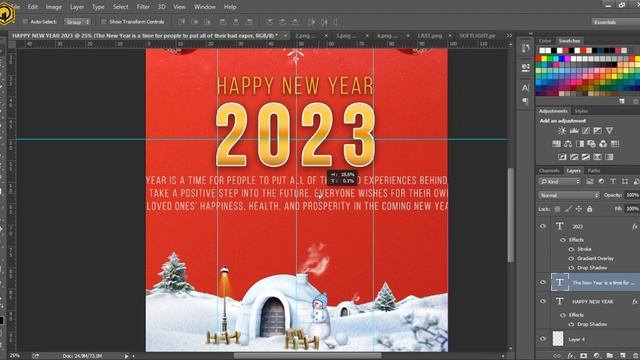Image resolution: width=640 pixels, height=360 pixels.
Task: Lock image pixels with the brush icon
Action: coord(568,209)
